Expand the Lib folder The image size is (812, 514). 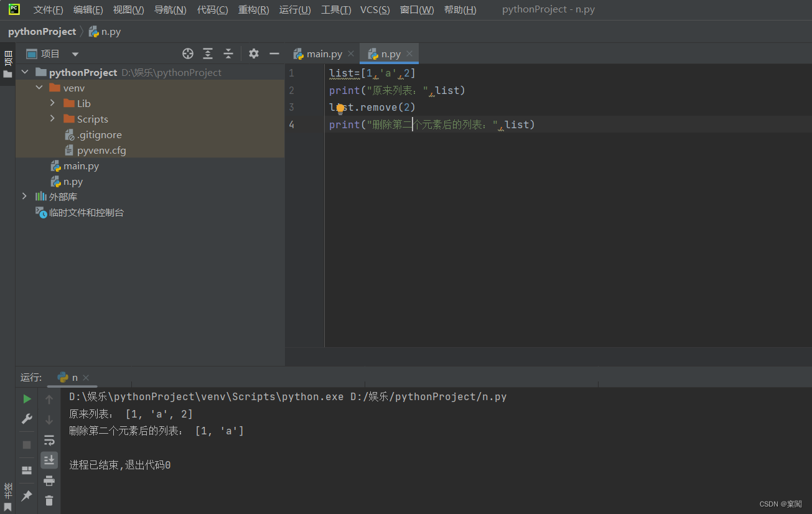click(53, 103)
